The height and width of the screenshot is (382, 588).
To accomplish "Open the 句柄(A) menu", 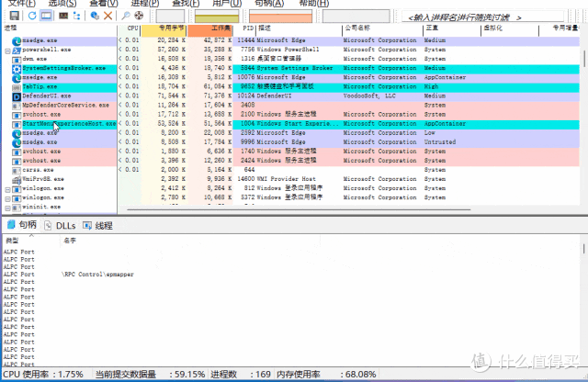I will click(269, 4).
